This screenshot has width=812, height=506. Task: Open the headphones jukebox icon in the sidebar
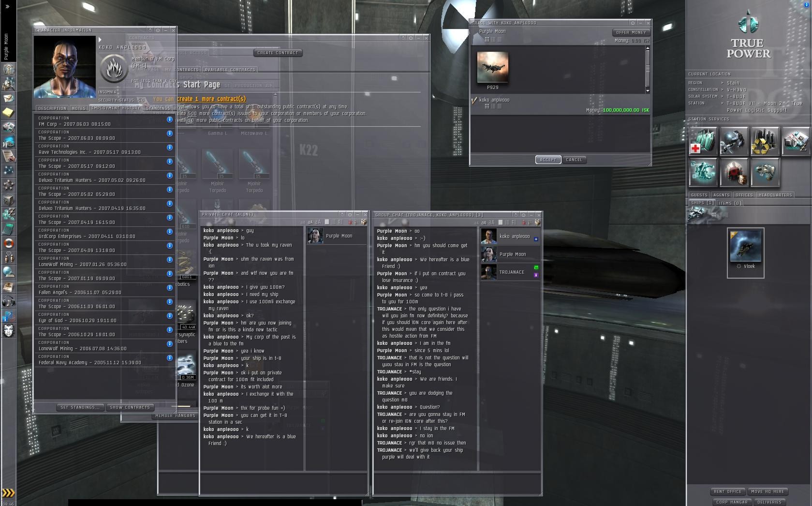pyautogui.click(x=8, y=301)
